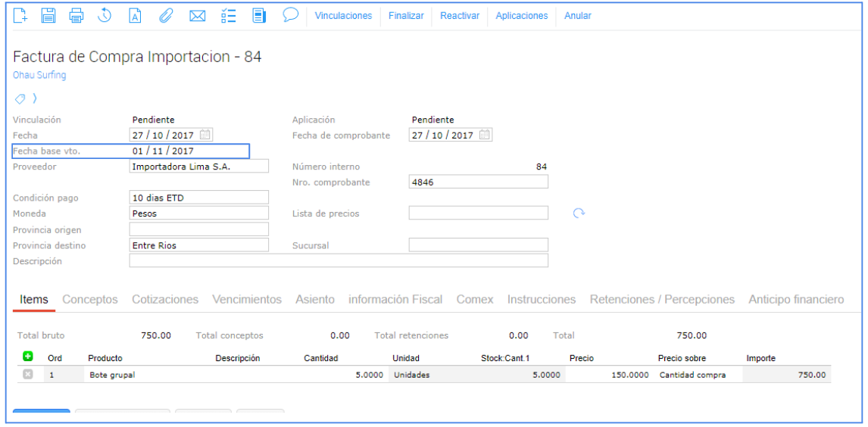
Task: Refresh the Lista de precios field
Action: click(579, 213)
